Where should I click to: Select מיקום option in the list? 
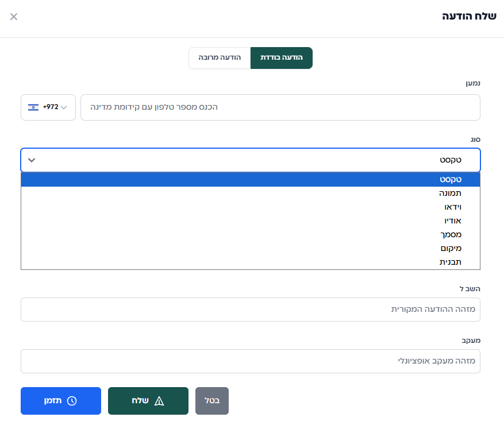250,249
